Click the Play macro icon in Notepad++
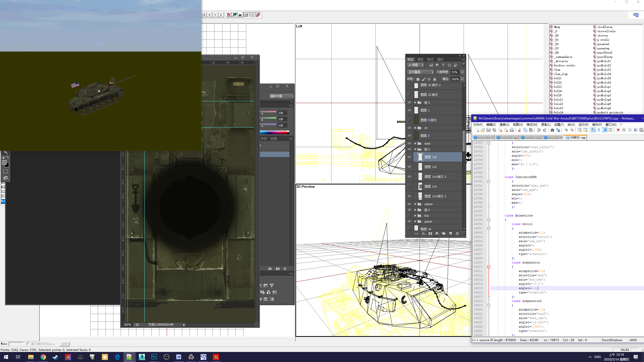 (630, 130)
